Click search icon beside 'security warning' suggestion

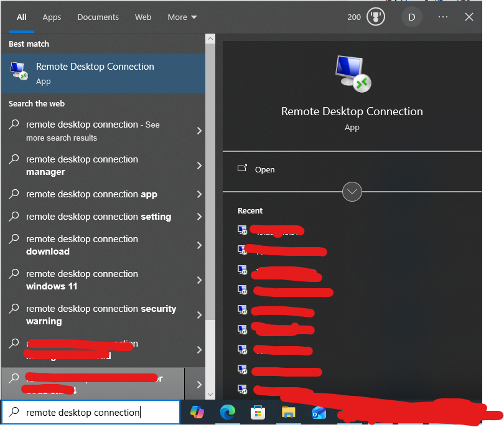14,308
